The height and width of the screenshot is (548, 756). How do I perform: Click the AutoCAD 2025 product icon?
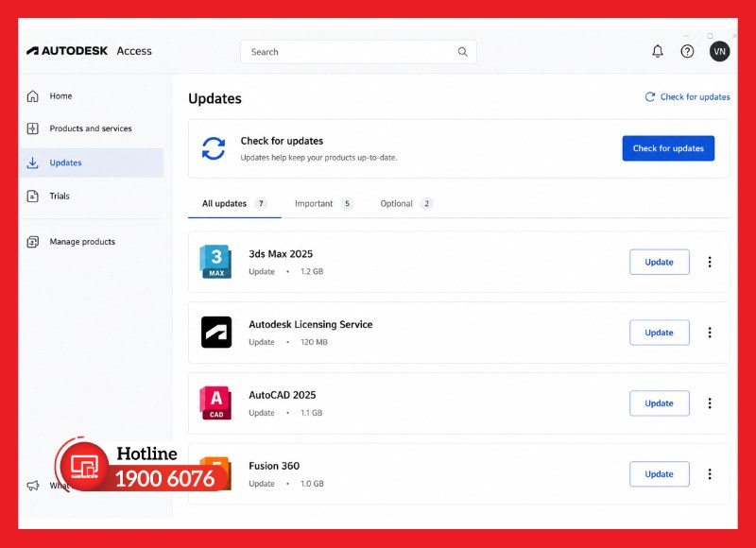point(215,402)
